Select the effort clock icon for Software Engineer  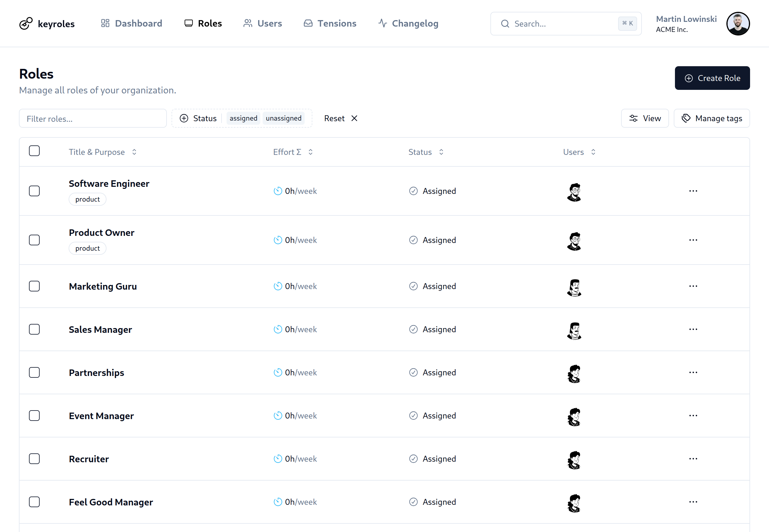pyautogui.click(x=277, y=191)
